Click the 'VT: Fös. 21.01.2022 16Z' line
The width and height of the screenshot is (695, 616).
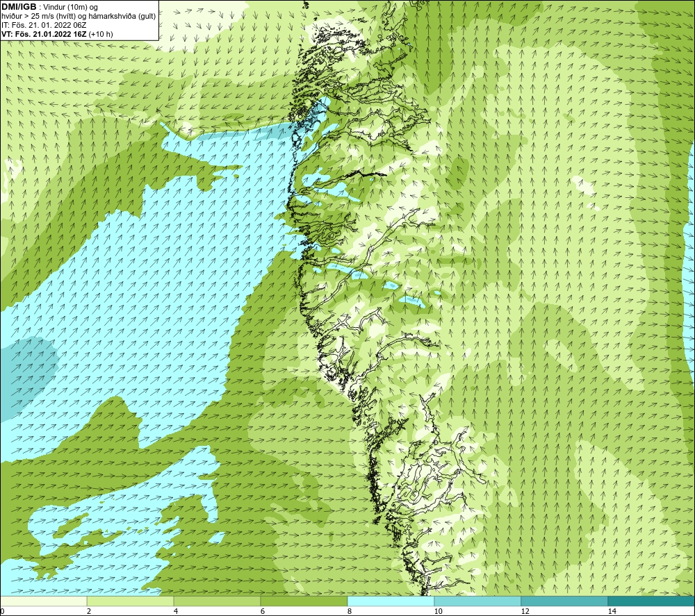coord(57,34)
